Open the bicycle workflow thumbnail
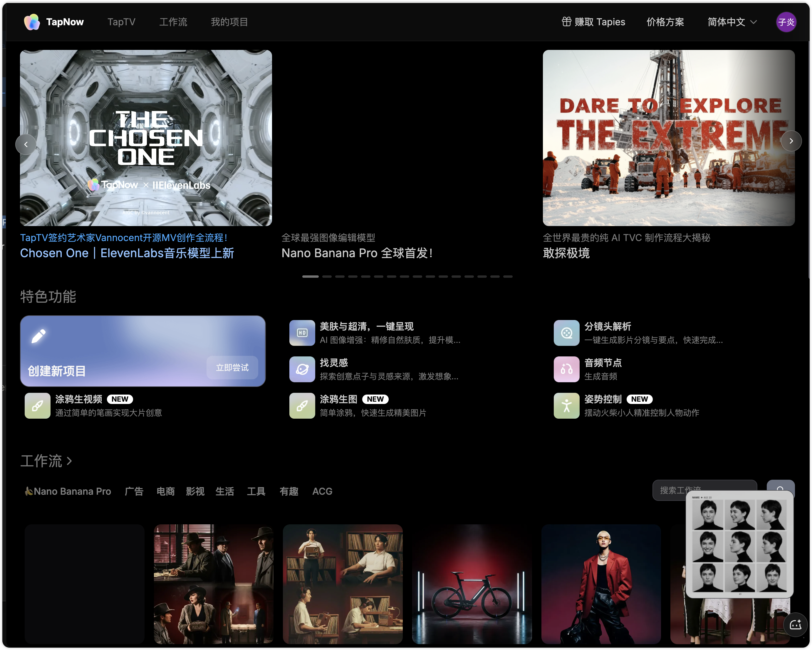 coord(472,584)
